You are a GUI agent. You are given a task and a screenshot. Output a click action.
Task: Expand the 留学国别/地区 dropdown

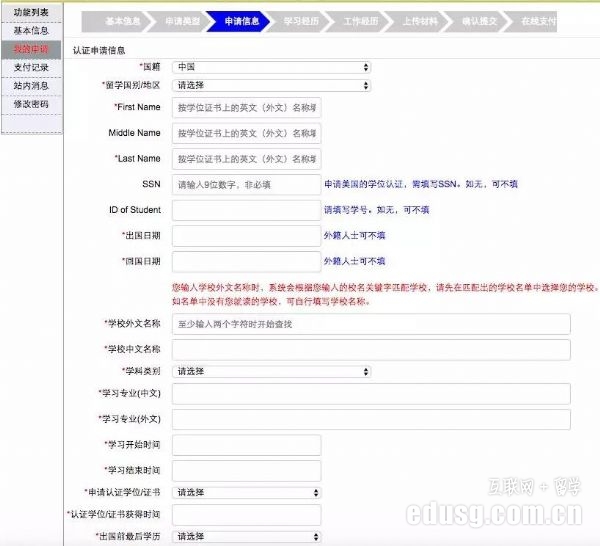tap(271, 86)
